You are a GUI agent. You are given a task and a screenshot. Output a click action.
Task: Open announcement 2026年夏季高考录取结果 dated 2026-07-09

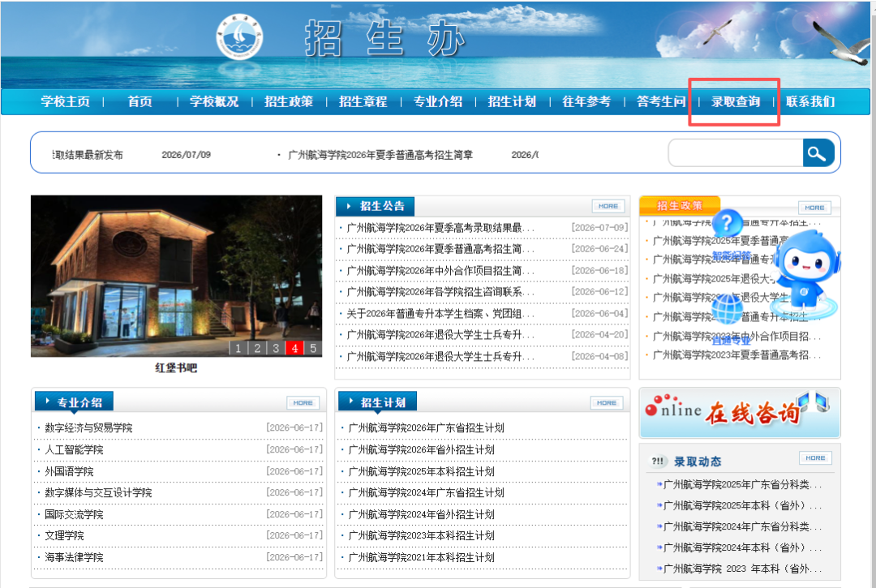[440, 228]
